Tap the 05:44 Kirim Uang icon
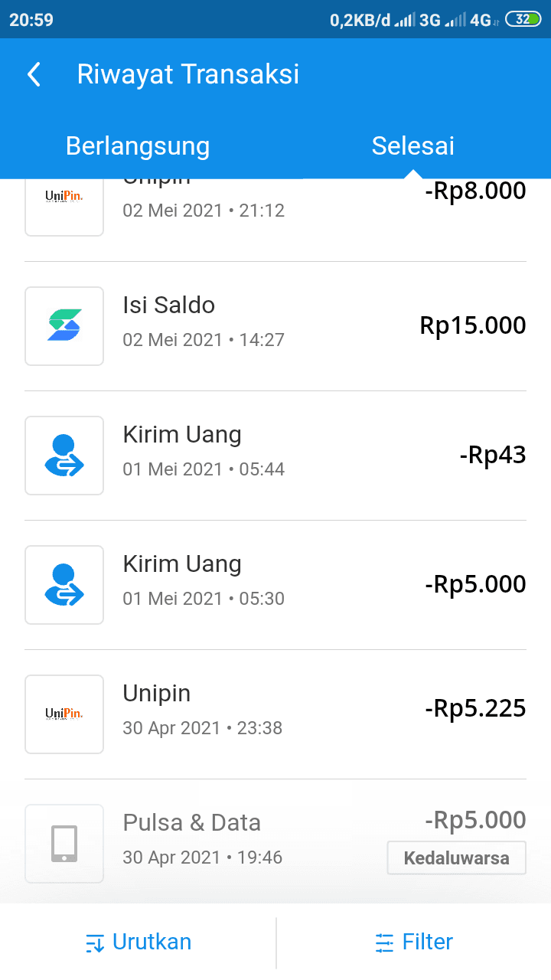This screenshot has height=980, width=551. click(64, 455)
